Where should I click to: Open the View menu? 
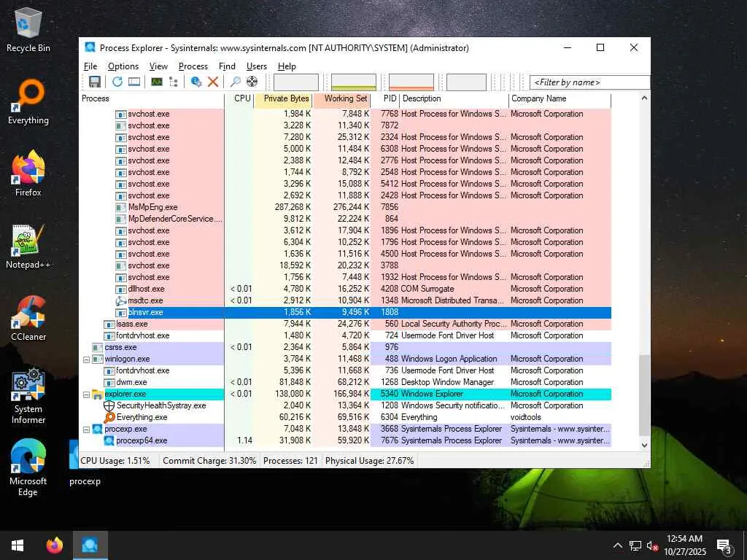[158, 66]
